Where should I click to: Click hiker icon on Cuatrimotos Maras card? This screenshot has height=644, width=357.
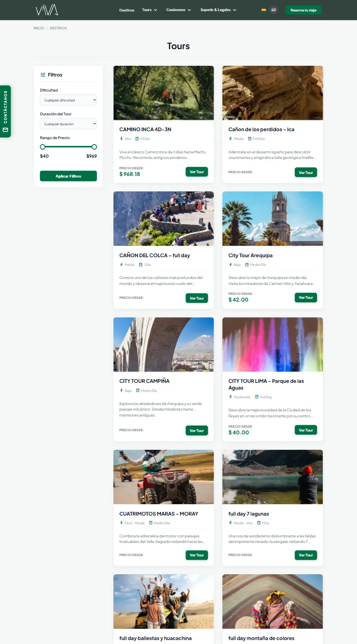coord(121,523)
